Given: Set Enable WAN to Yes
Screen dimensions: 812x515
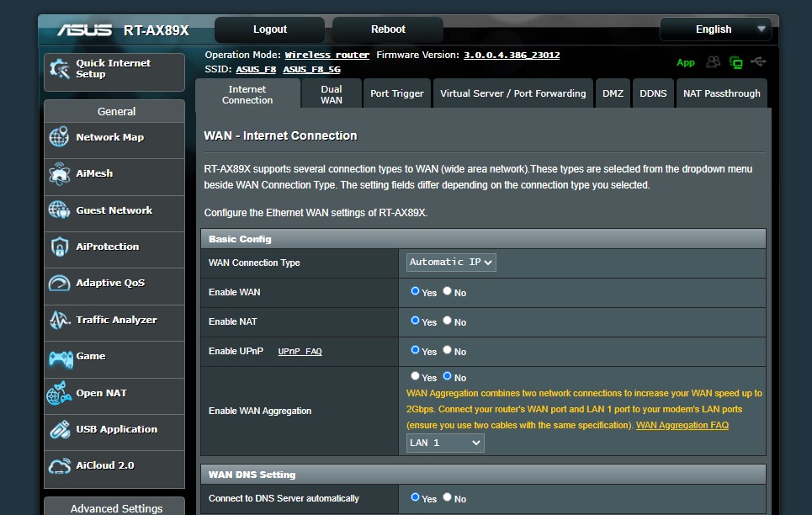Looking at the screenshot, I should [415, 291].
